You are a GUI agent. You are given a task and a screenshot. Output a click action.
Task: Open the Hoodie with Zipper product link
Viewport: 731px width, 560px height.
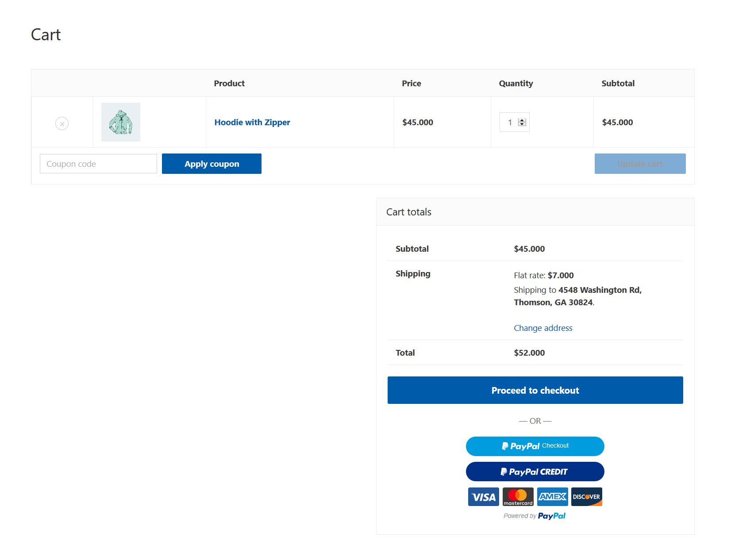252,122
